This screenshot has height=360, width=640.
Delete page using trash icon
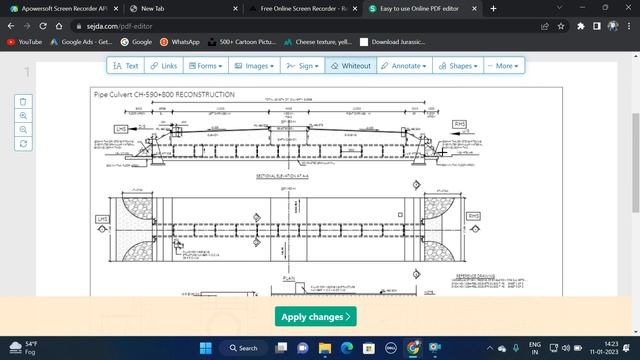click(x=23, y=102)
